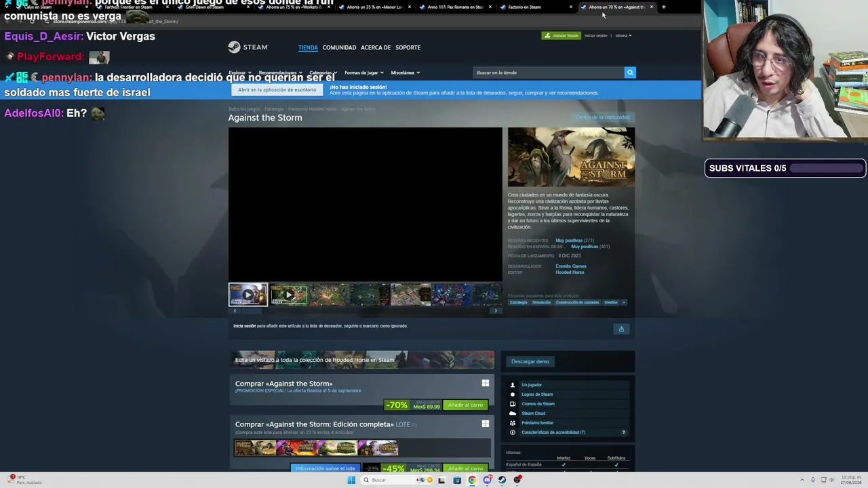
Task: Expand the Formas de jugar menu
Action: [x=364, y=73]
